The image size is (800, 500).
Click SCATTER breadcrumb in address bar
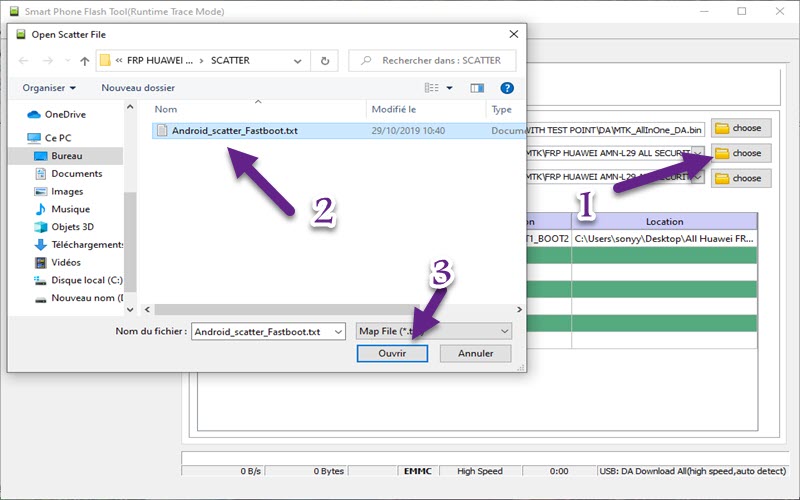tap(230, 61)
